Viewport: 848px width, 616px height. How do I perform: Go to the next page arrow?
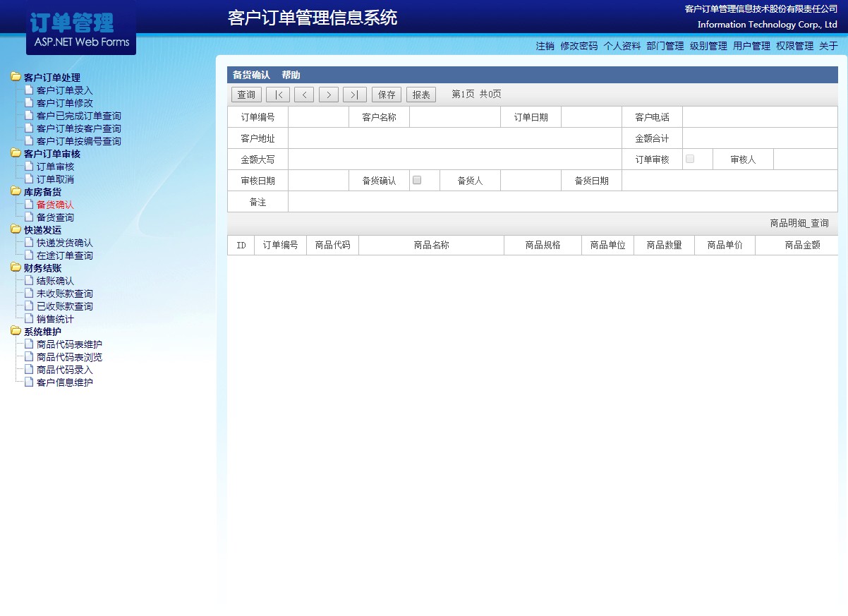(329, 95)
